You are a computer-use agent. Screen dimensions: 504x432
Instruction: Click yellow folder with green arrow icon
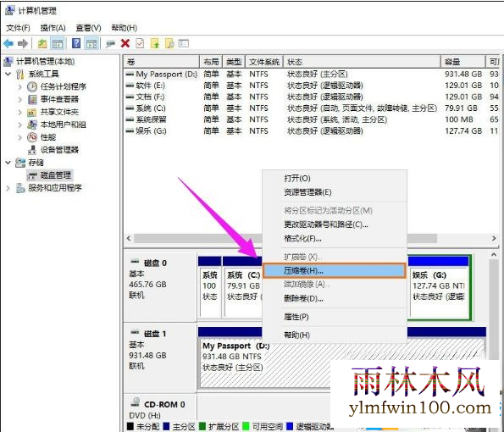tap(155, 43)
